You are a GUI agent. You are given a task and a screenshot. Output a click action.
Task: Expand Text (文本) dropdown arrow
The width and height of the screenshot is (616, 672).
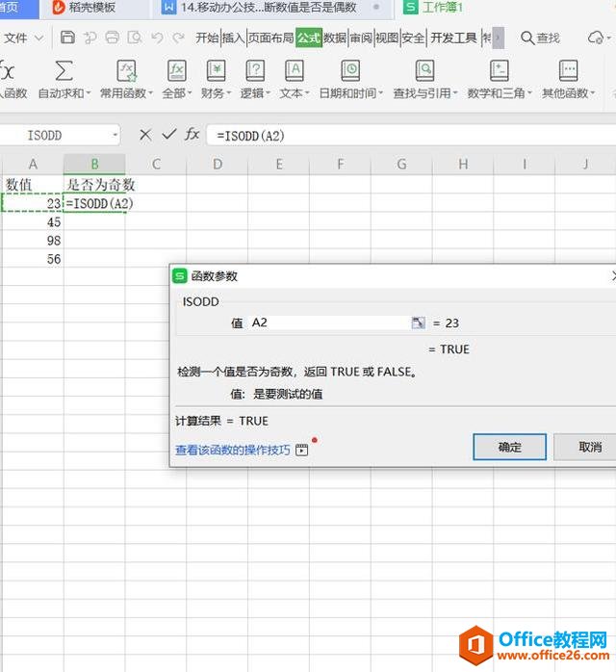[x=307, y=93]
